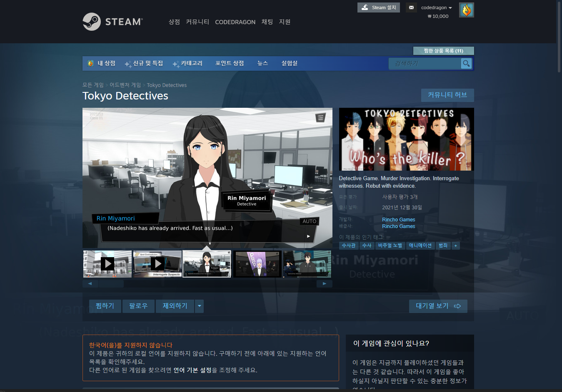Open 대기열 보기 queue button
Screen dimensions: 562x392
pos(438,306)
